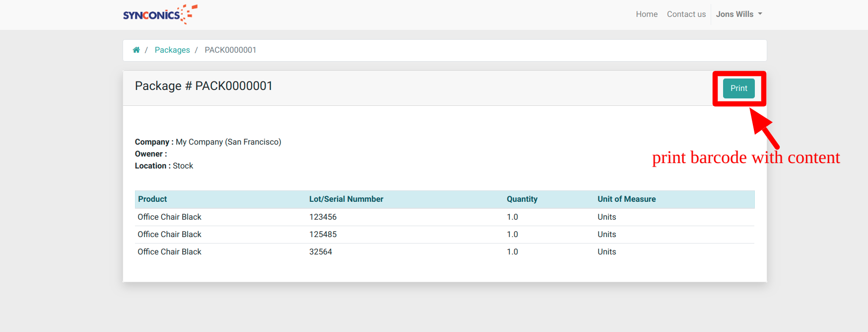This screenshot has height=332, width=868.
Task: Click the Quantity column header
Action: (522, 199)
